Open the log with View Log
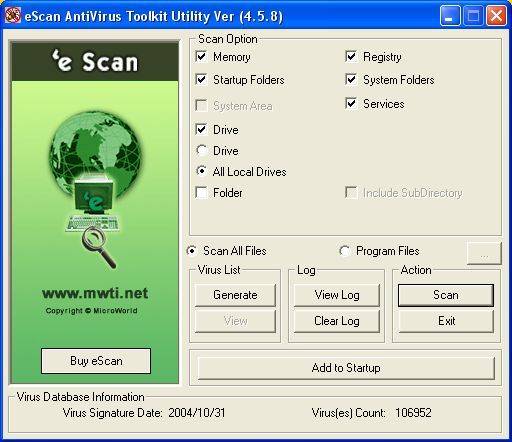512x442 pixels. pyautogui.click(x=337, y=295)
